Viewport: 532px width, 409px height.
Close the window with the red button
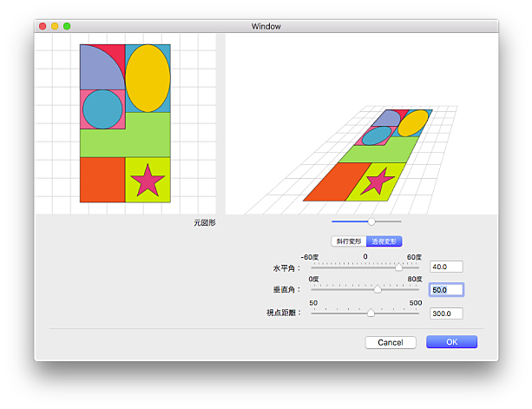click(x=42, y=27)
